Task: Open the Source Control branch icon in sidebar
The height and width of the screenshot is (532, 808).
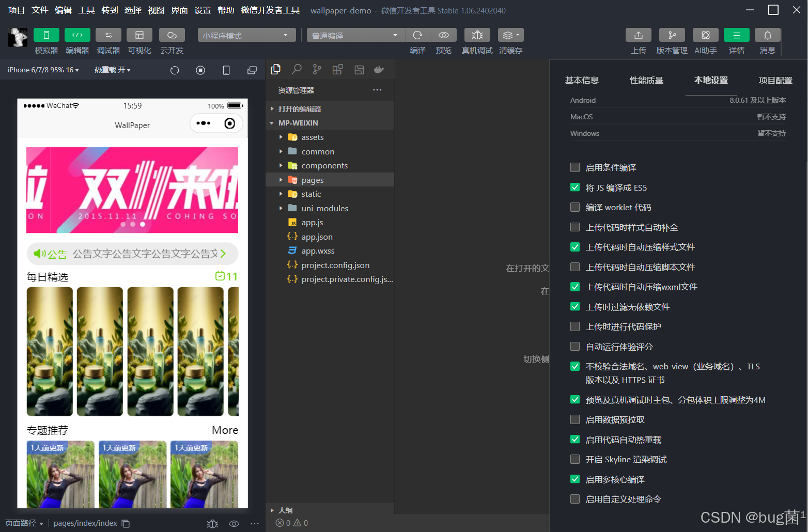Action: coord(317,69)
